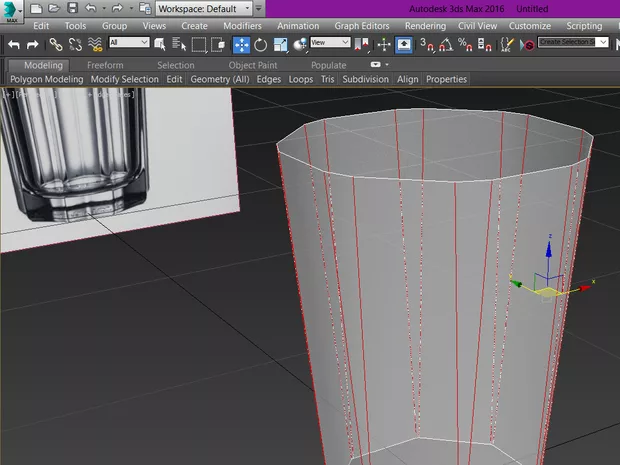Click the 3ds Max application logo

12,9
